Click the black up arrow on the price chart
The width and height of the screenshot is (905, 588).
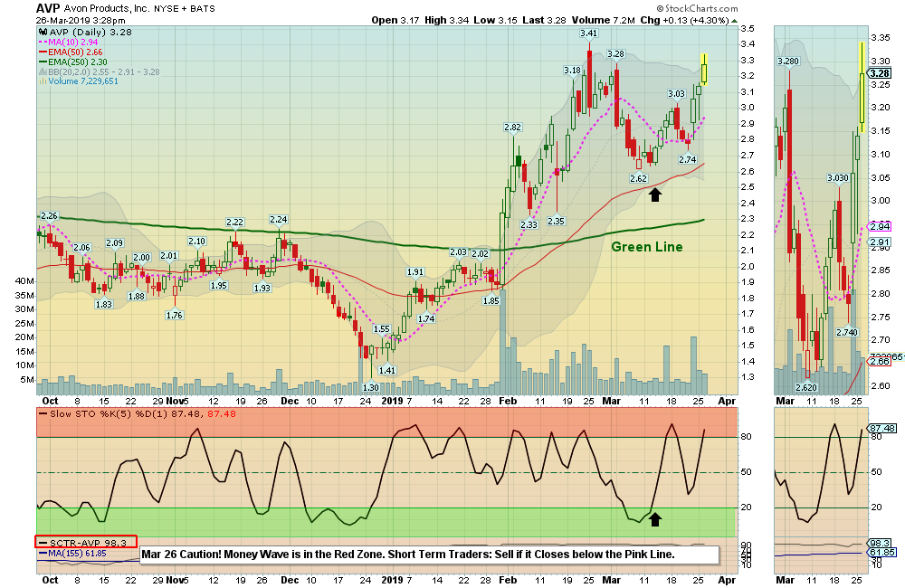(655, 193)
